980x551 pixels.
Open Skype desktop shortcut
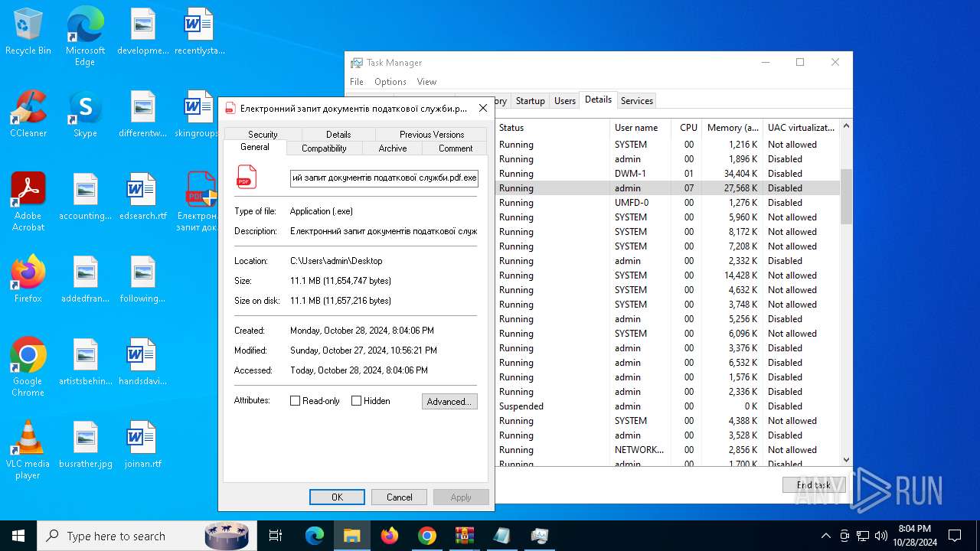coord(85,114)
